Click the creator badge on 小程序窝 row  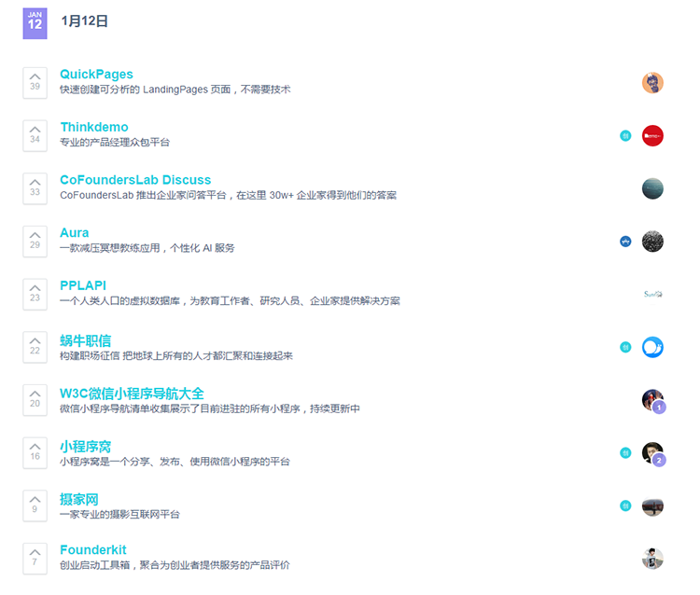coord(625,452)
